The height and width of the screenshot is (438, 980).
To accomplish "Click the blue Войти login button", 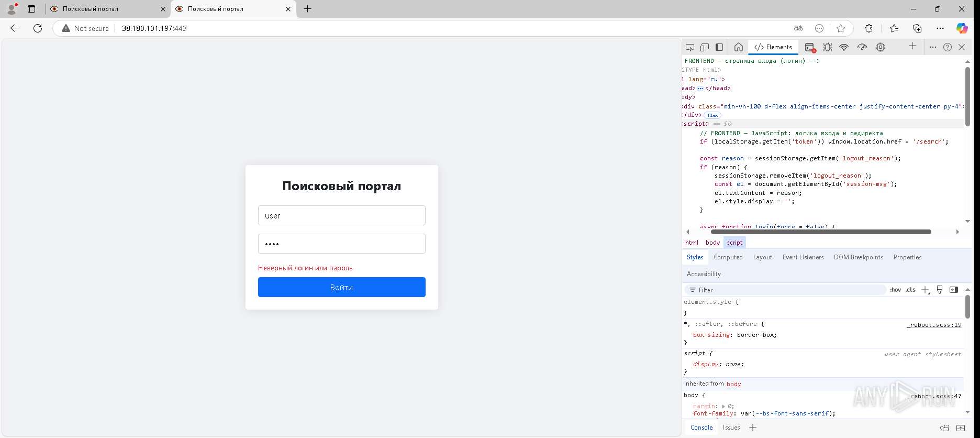I will click(341, 287).
